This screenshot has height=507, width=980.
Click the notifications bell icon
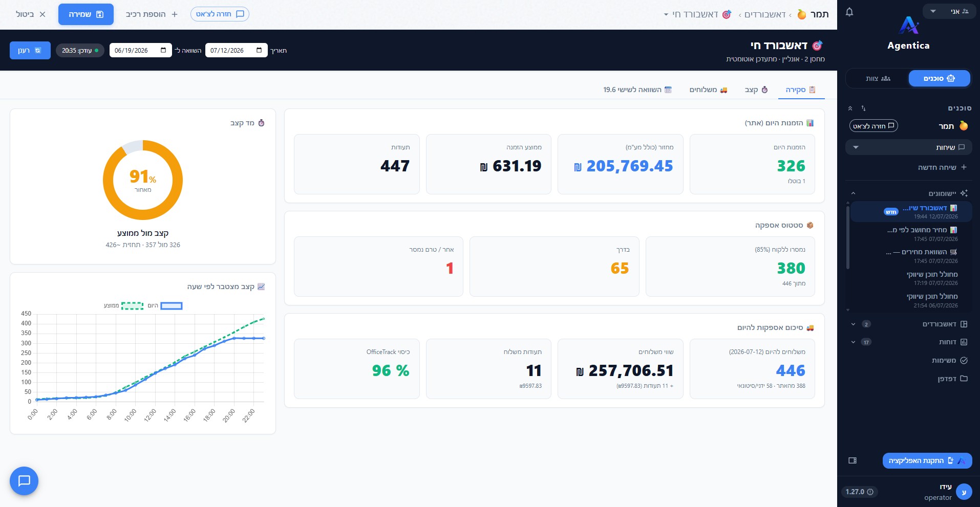849,12
